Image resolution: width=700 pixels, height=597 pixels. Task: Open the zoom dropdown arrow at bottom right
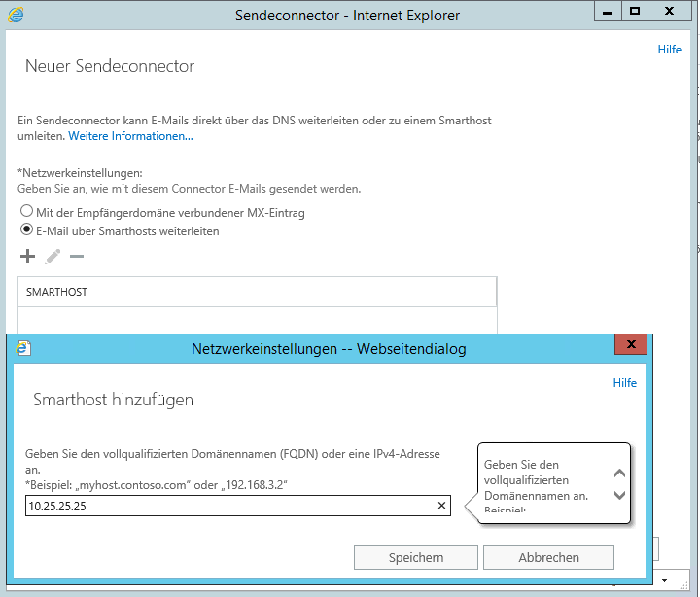click(x=664, y=580)
